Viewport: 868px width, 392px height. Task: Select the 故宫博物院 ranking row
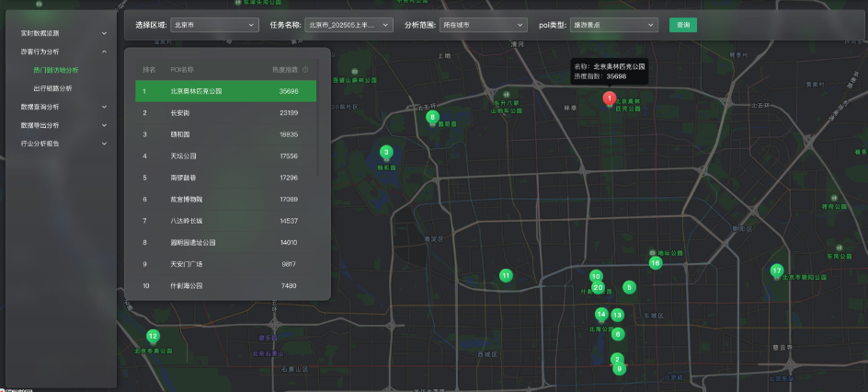(x=226, y=200)
